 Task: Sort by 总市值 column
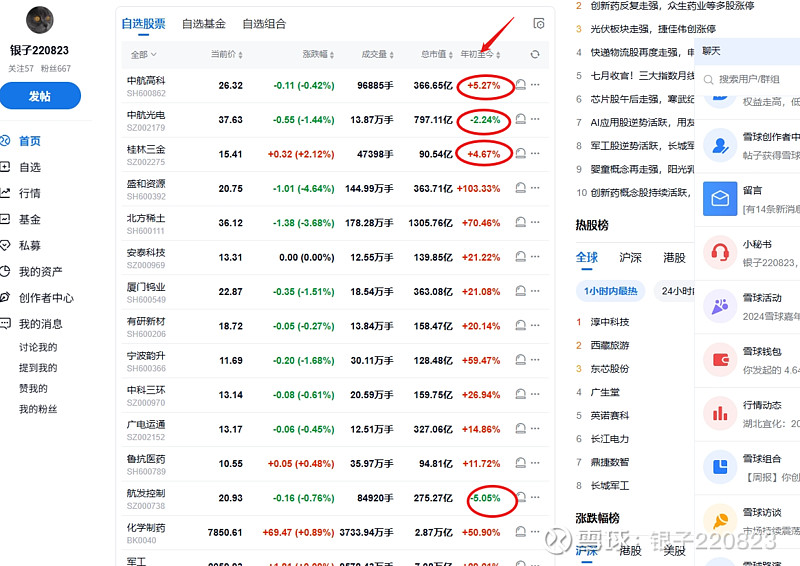(x=437, y=54)
